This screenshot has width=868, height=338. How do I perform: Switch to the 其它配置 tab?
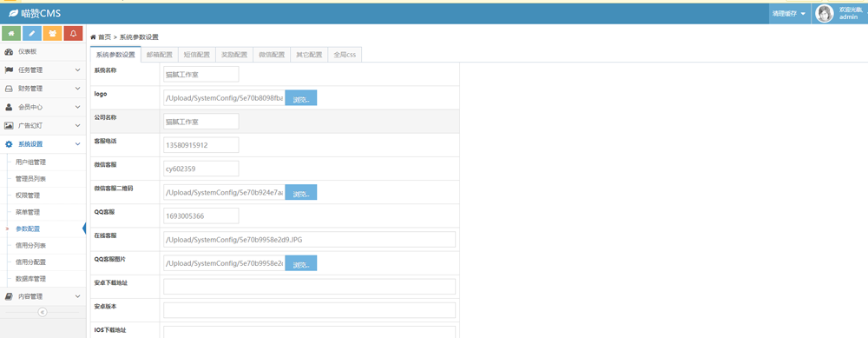tap(309, 55)
